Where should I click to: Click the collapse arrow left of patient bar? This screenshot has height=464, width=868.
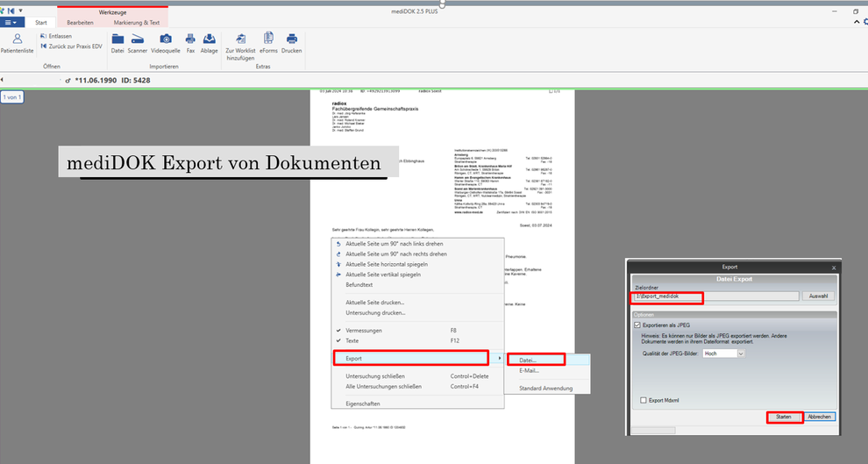click(x=3, y=80)
